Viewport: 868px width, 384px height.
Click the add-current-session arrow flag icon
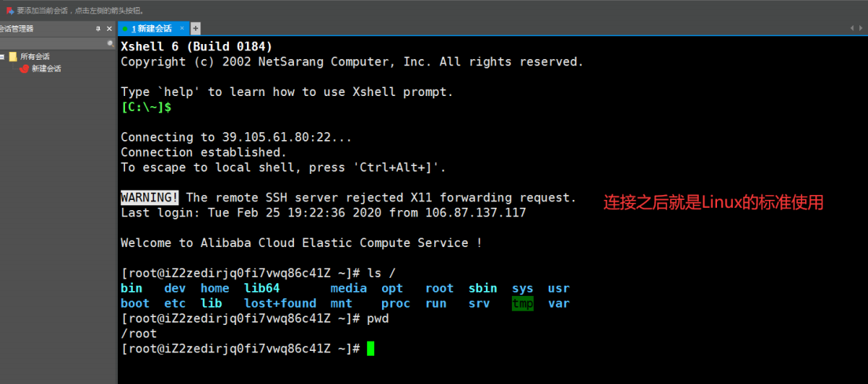[x=9, y=10]
